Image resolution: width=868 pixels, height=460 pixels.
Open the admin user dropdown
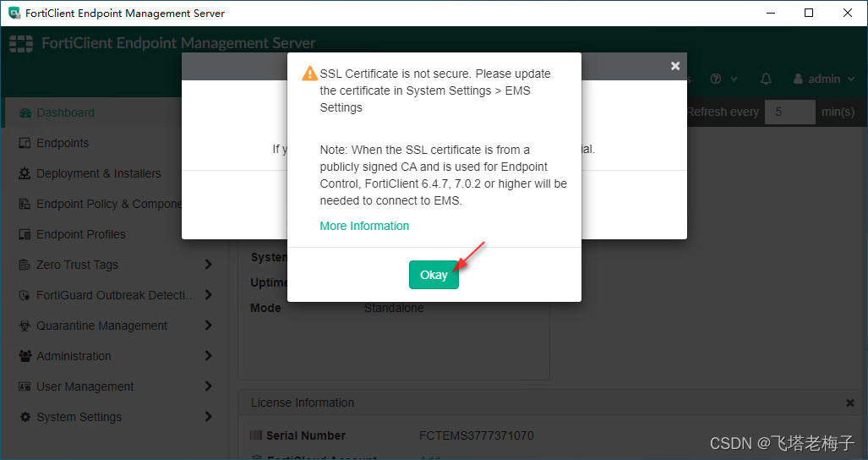coord(824,79)
